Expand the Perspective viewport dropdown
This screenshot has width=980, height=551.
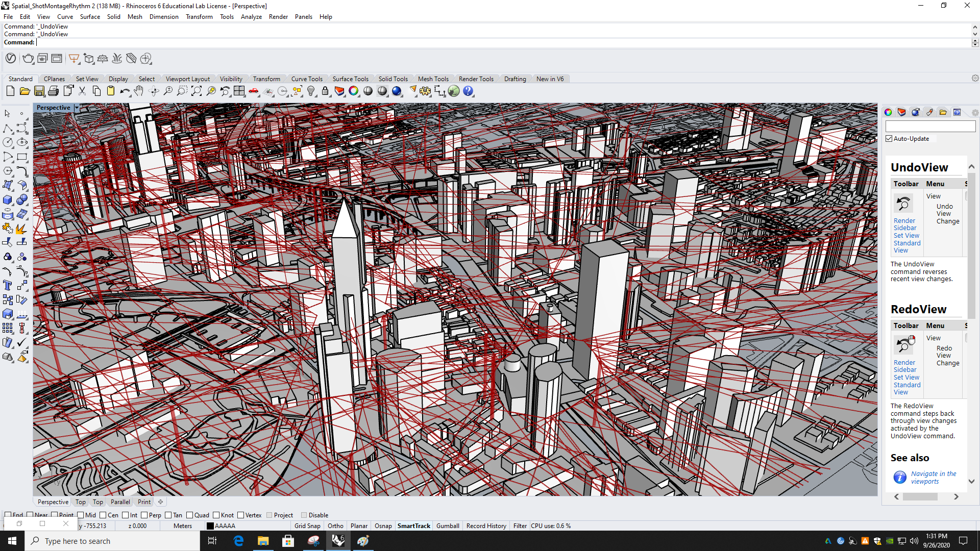[x=76, y=107]
